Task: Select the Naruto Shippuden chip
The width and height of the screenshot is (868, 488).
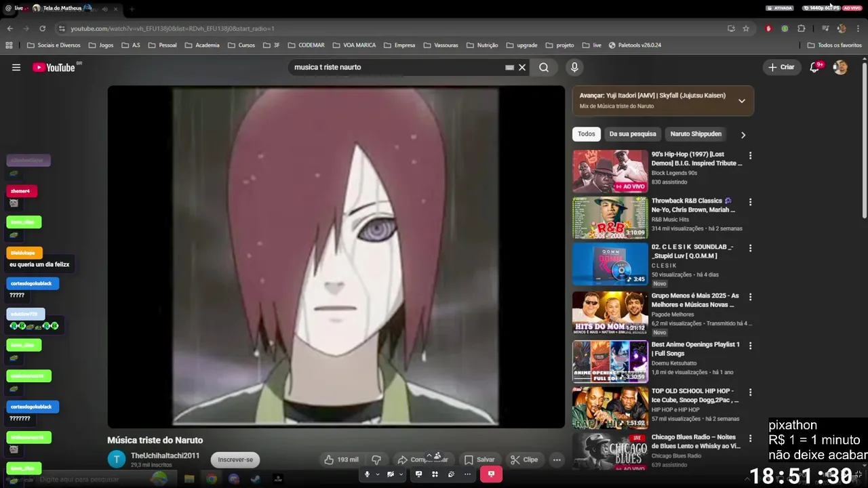Action: (696, 134)
